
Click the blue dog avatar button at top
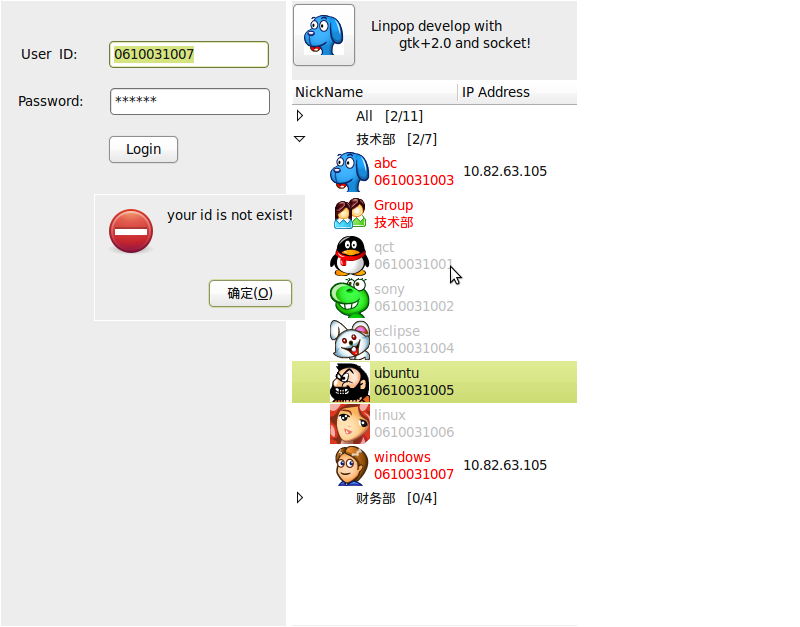[323, 35]
